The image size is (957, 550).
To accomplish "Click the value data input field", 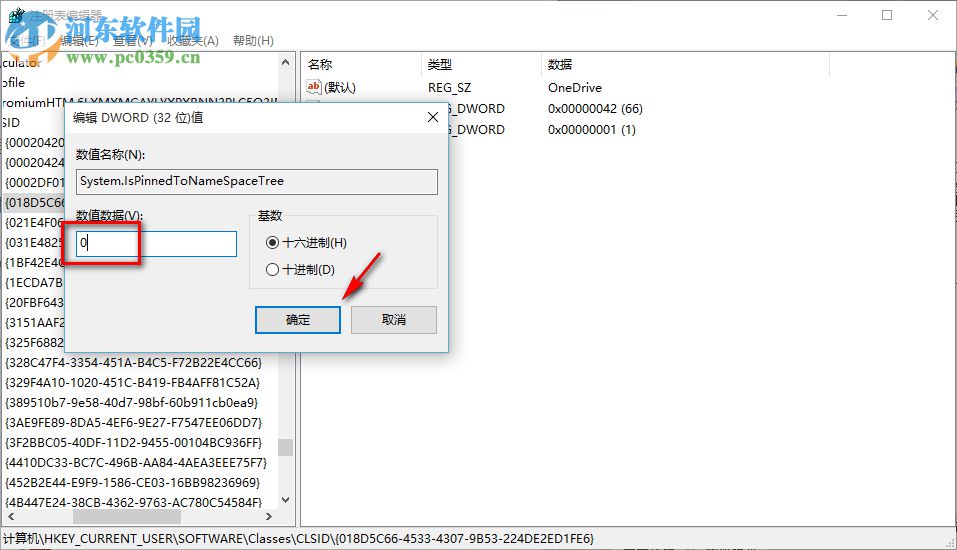I will coord(156,244).
